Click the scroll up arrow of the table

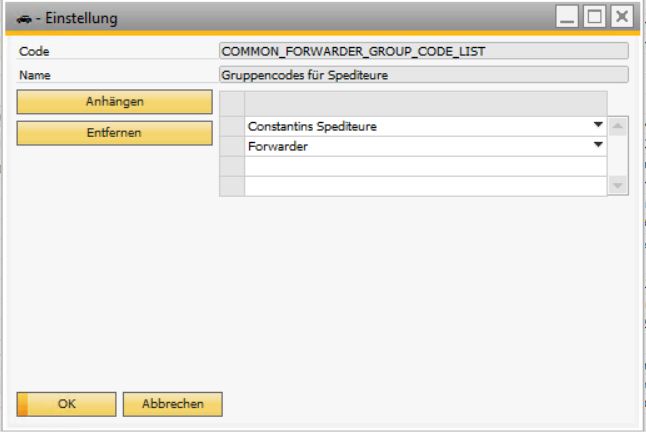point(618,126)
